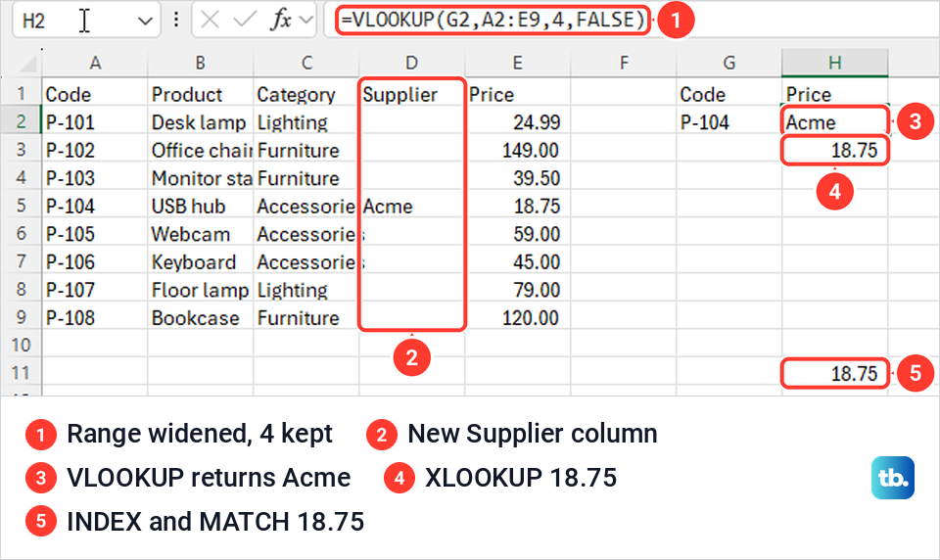The height and width of the screenshot is (560, 940).
Task: Click the Keyboard cell
Action: pyautogui.click(x=200, y=261)
